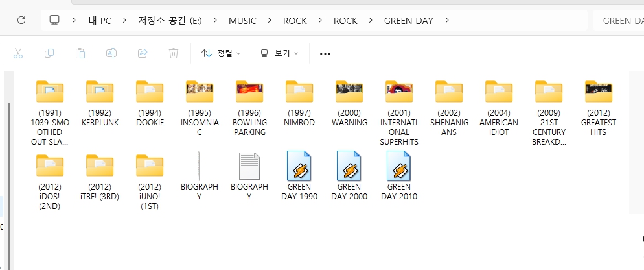Expand chevron after GREEN DAY breadcrumb

click(447, 21)
